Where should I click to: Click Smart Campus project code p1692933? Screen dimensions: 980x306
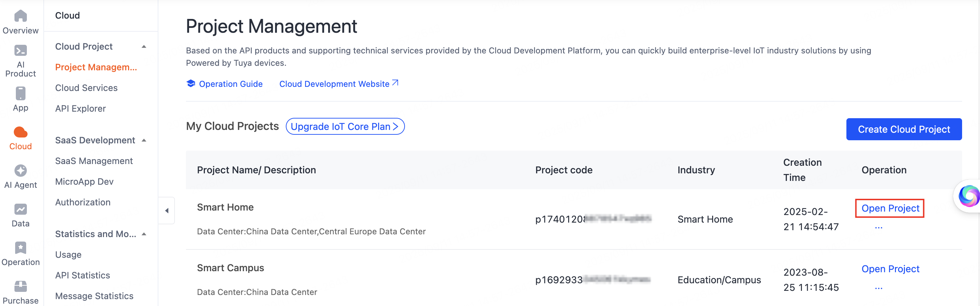click(x=593, y=280)
